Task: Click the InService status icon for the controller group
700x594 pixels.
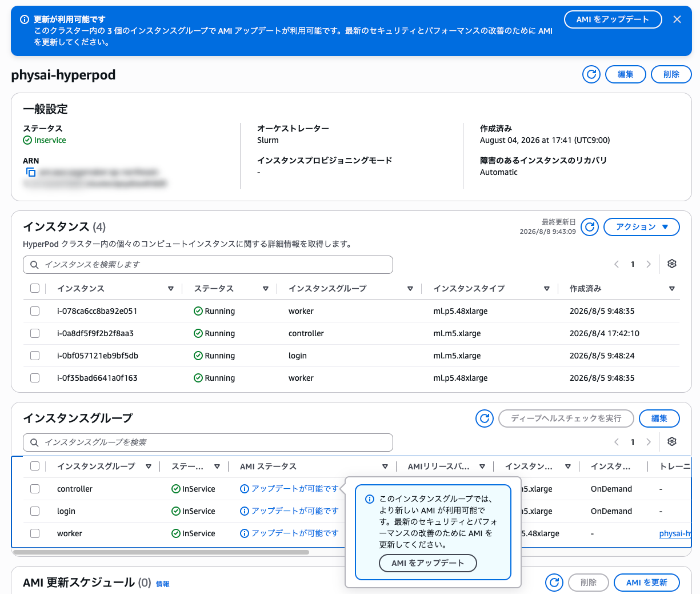Action: (x=176, y=489)
